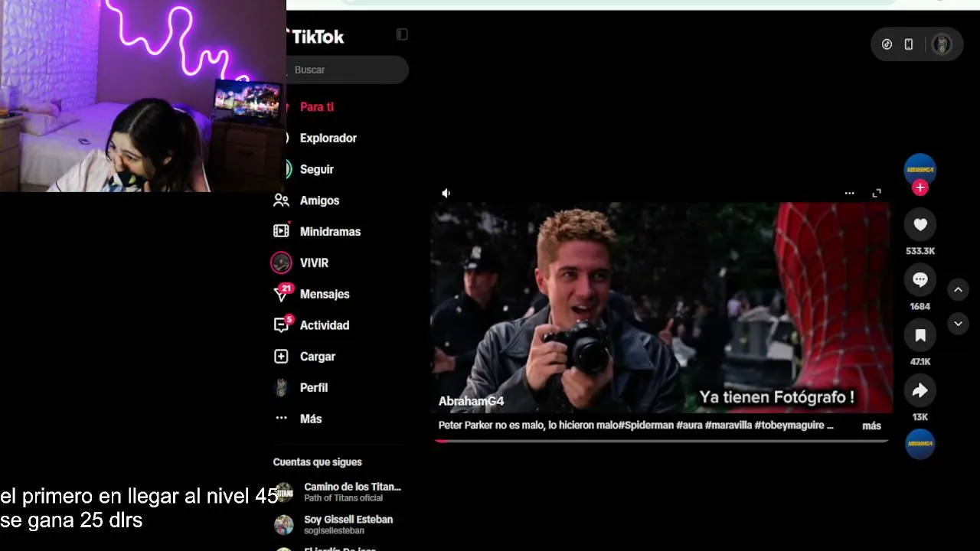Open the video's sound disc
Image resolution: width=980 pixels, height=551 pixels.
(x=920, y=444)
